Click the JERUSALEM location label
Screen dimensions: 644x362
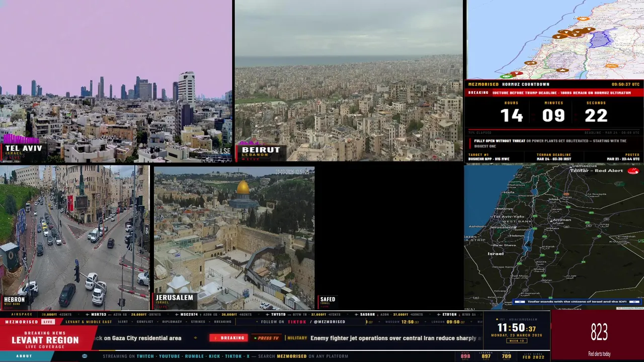pos(175,298)
